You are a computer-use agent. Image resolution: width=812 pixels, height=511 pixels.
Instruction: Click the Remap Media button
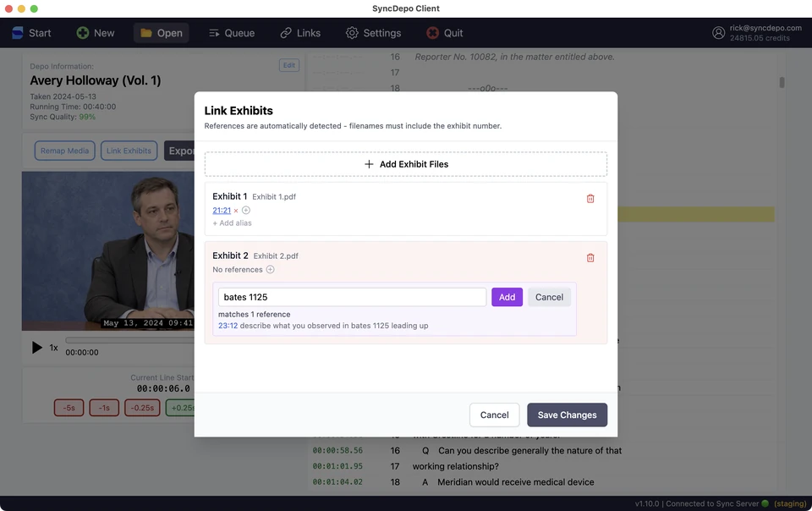[x=65, y=151]
